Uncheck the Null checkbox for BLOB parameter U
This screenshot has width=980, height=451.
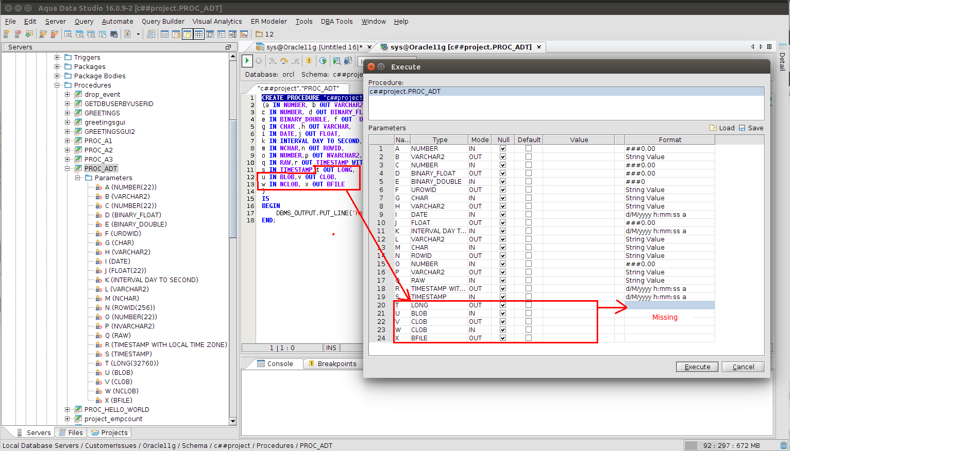[503, 314]
